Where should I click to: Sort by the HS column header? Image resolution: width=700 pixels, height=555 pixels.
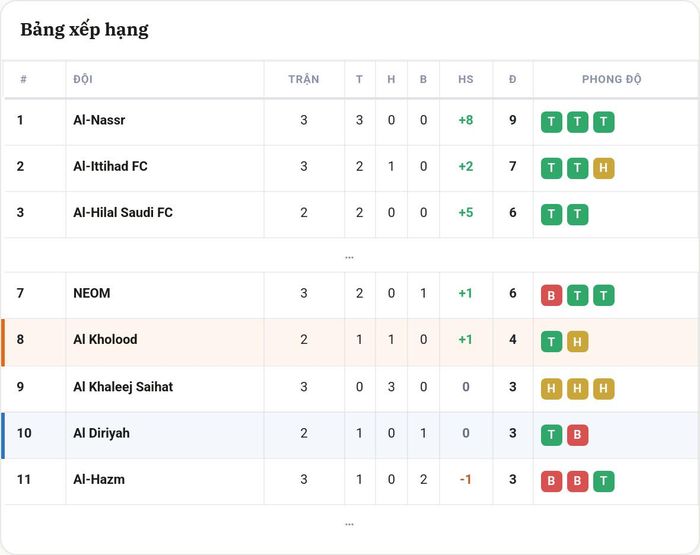coord(466,79)
